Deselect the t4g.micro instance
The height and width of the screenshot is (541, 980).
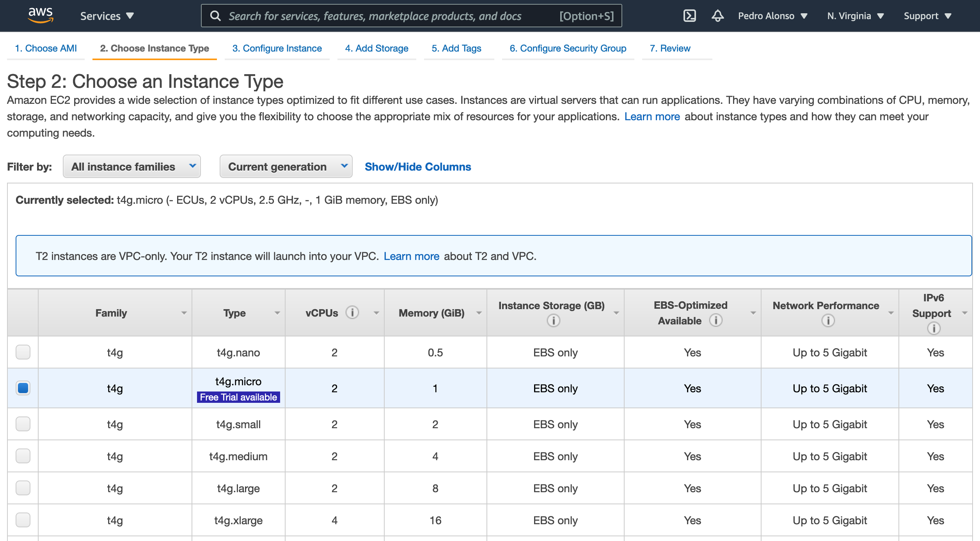pyautogui.click(x=23, y=388)
